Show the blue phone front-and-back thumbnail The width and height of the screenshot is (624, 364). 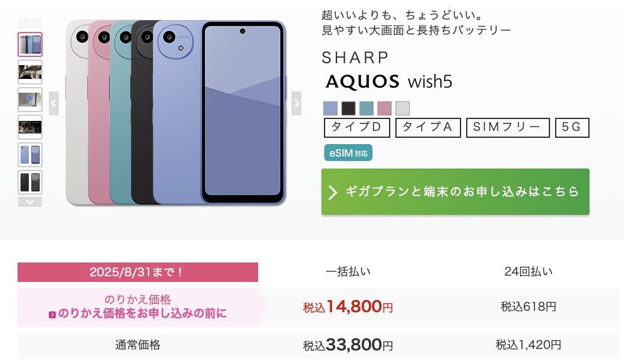point(30,155)
